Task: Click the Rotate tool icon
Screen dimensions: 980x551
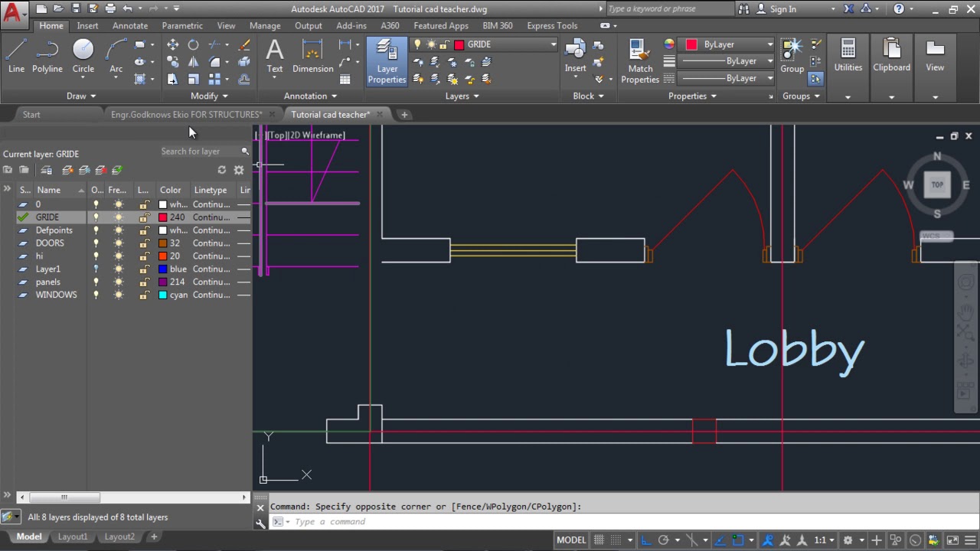Action: click(193, 44)
